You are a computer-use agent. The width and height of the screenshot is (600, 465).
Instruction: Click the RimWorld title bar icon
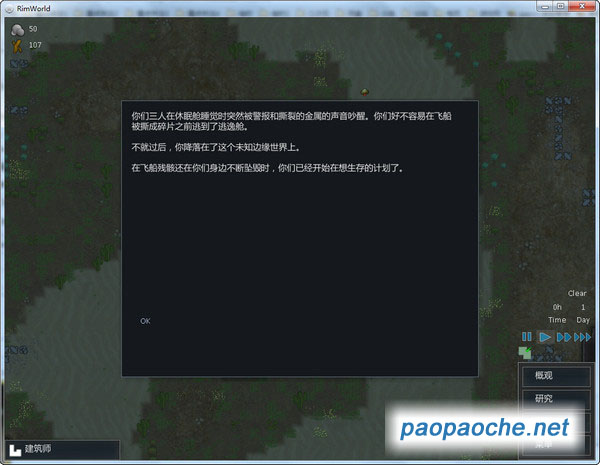[10, 8]
